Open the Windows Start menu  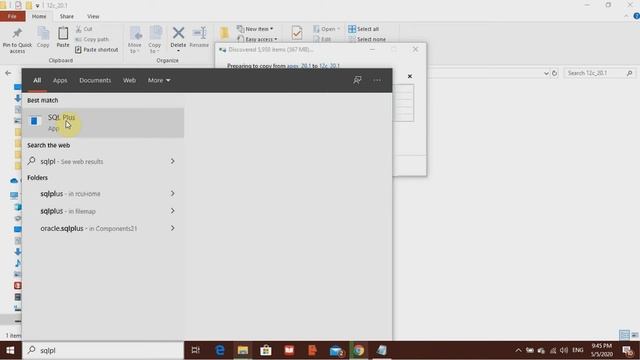tap(11, 350)
